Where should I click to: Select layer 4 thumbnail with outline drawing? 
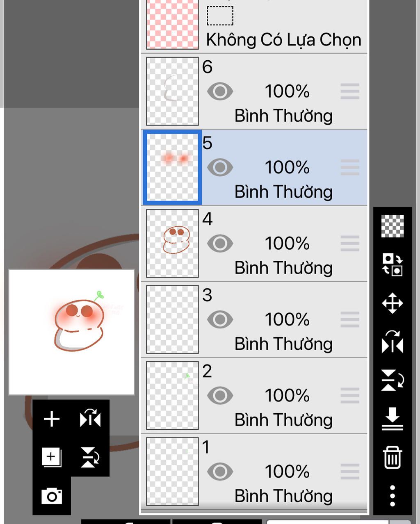click(x=172, y=244)
